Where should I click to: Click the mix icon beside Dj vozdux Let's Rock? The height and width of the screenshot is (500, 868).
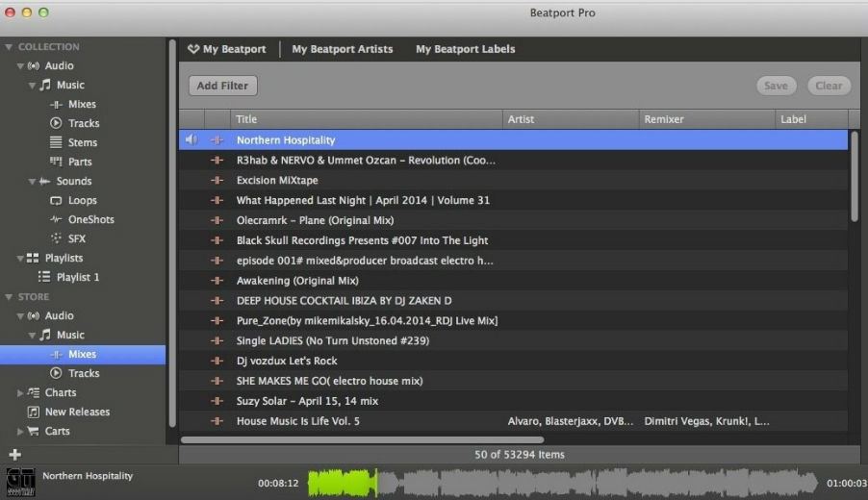tap(217, 361)
